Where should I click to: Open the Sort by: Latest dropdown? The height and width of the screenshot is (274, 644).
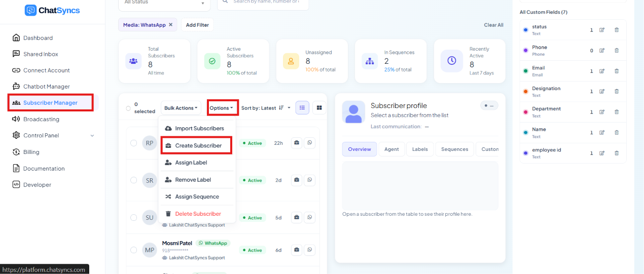tap(266, 108)
